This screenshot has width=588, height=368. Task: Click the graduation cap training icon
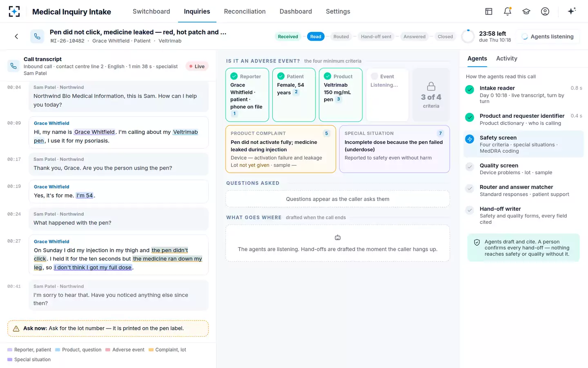[x=526, y=11]
